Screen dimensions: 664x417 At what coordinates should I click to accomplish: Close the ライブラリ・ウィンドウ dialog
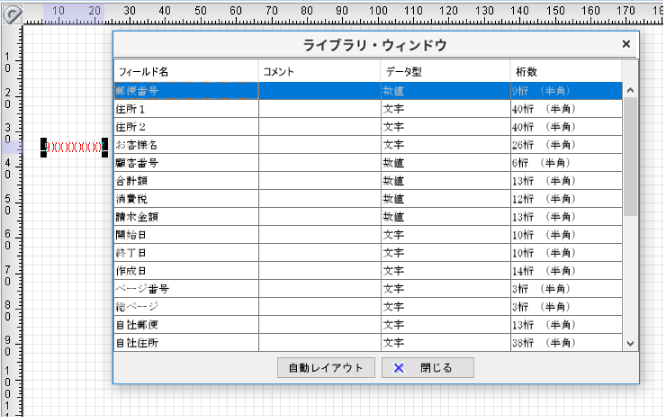626,45
